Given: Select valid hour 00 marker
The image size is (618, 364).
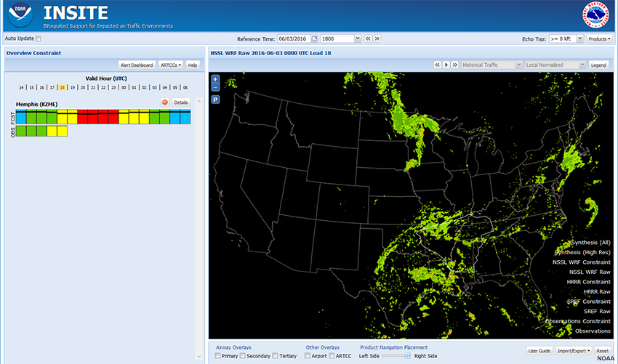Looking at the screenshot, I should (124, 87).
